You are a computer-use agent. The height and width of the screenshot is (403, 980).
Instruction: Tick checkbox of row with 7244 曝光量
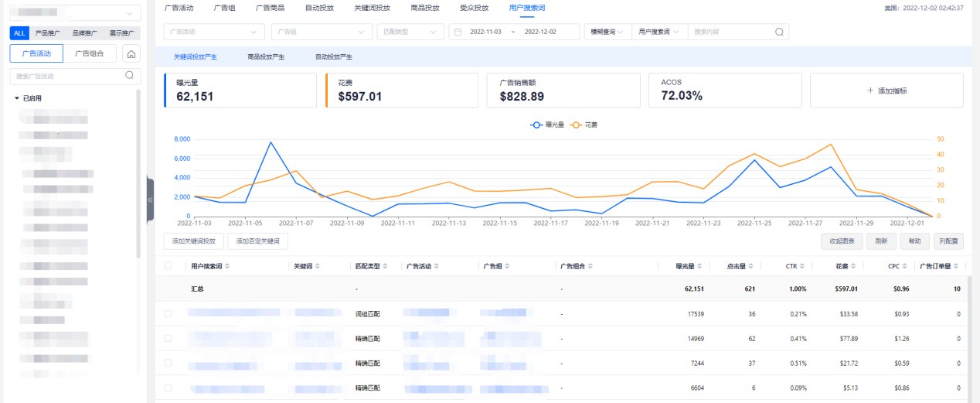pos(168,363)
